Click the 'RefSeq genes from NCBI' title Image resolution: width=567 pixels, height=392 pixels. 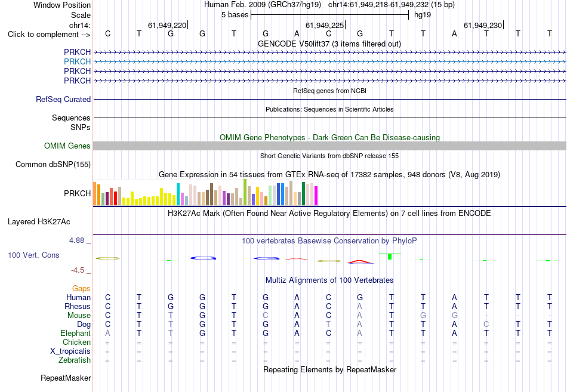point(329,91)
